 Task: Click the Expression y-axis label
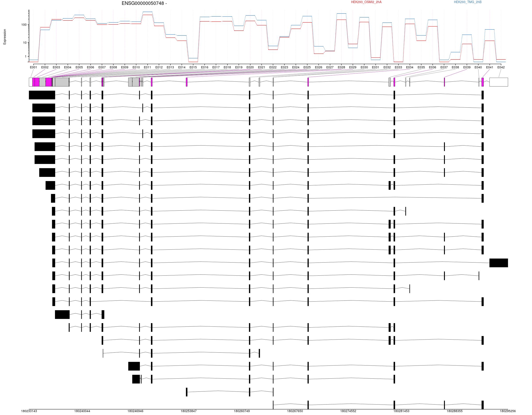5,37
